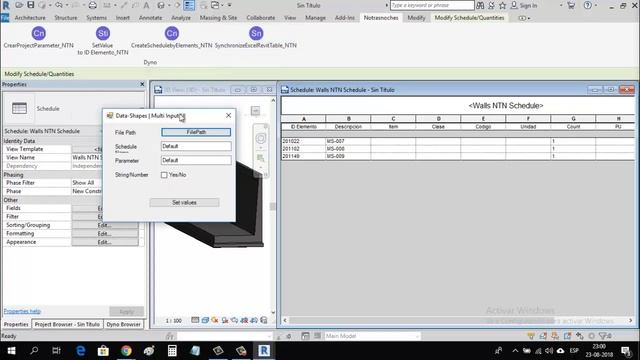Open the Structure ribbon tab
The image size is (640, 360).
pyautogui.click(x=66, y=18)
